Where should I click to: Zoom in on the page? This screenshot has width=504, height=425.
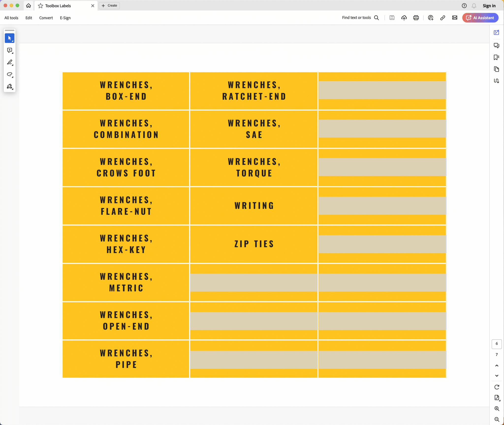tap(497, 409)
